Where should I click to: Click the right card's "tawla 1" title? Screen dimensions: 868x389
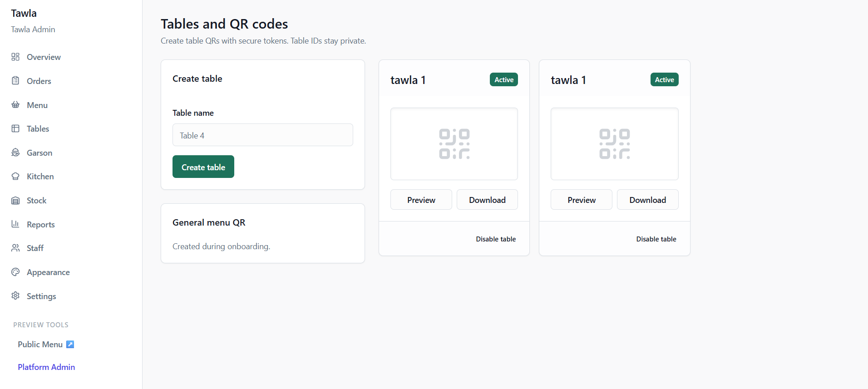[x=568, y=80]
